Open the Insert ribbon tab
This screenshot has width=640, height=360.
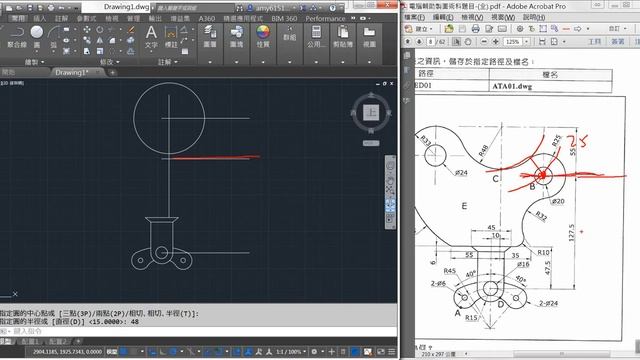tap(40, 18)
